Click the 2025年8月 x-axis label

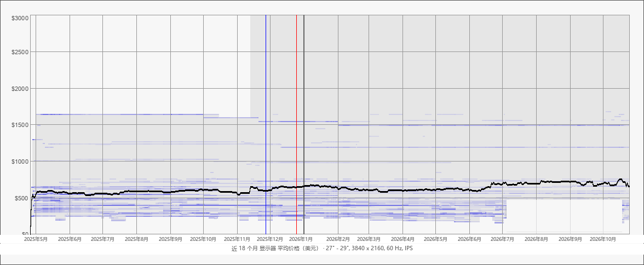click(x=136, y=239)
